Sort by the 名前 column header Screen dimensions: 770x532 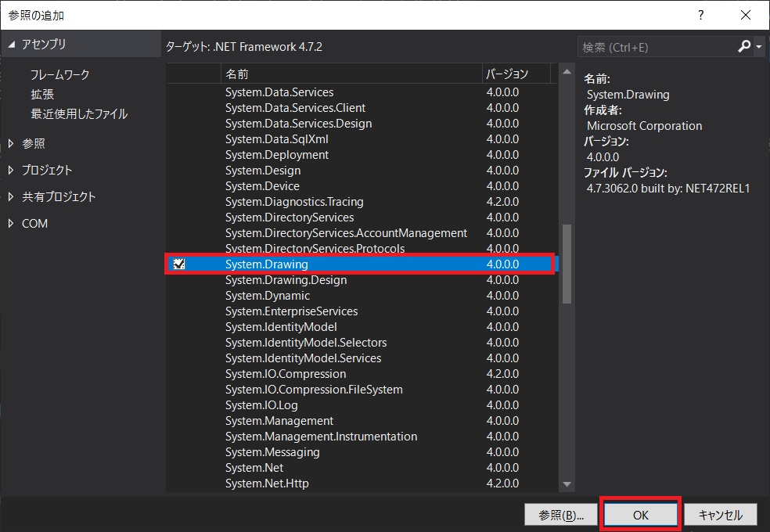351,74
